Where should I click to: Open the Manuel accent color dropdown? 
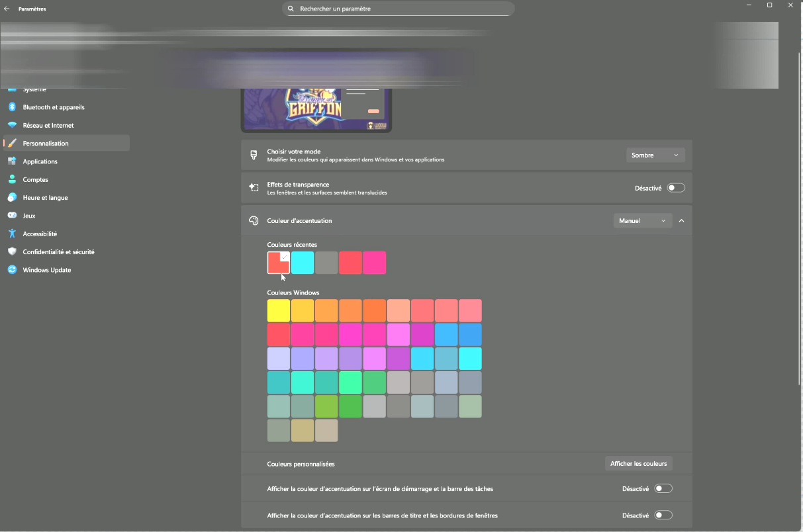pos(642,221)
